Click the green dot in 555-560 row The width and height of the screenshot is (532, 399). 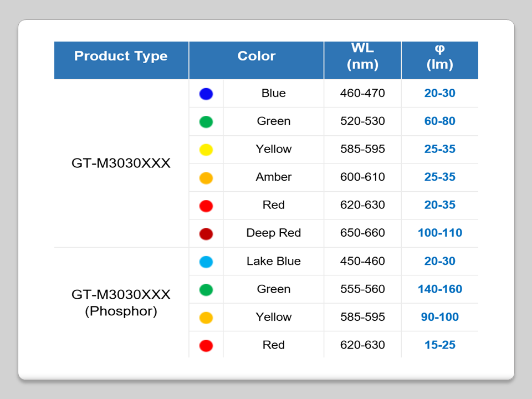(x=206, y=289)
